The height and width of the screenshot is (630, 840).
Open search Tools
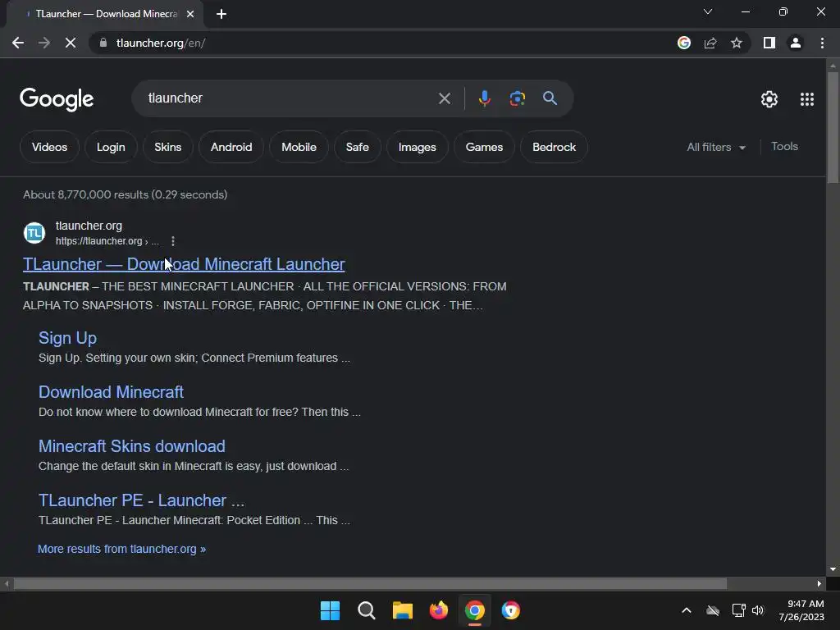point(784,146)
